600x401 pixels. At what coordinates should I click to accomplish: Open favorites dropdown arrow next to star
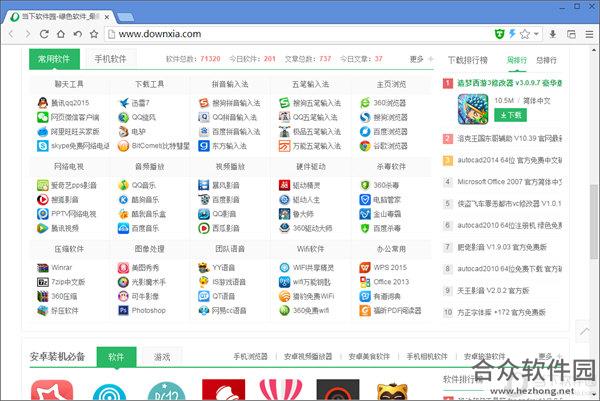click(536, 34)
